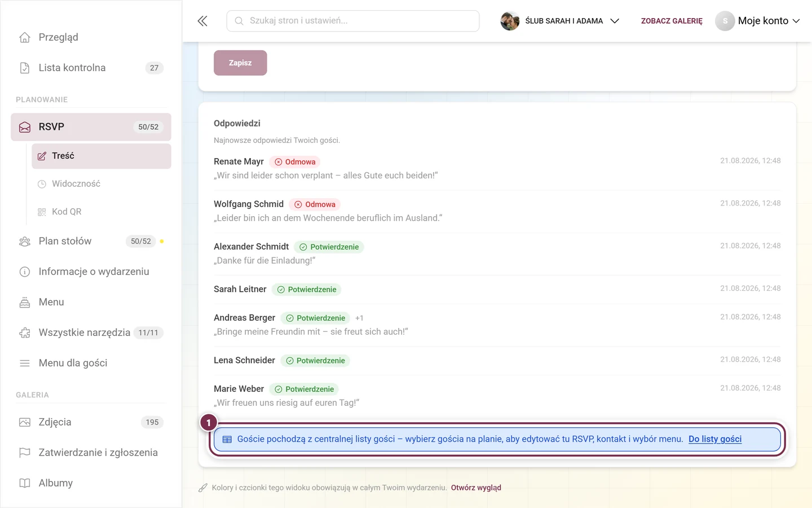Open the Widoczność submenu item
This screenshot has width=812, height=508.
click(x=101, y=184)
